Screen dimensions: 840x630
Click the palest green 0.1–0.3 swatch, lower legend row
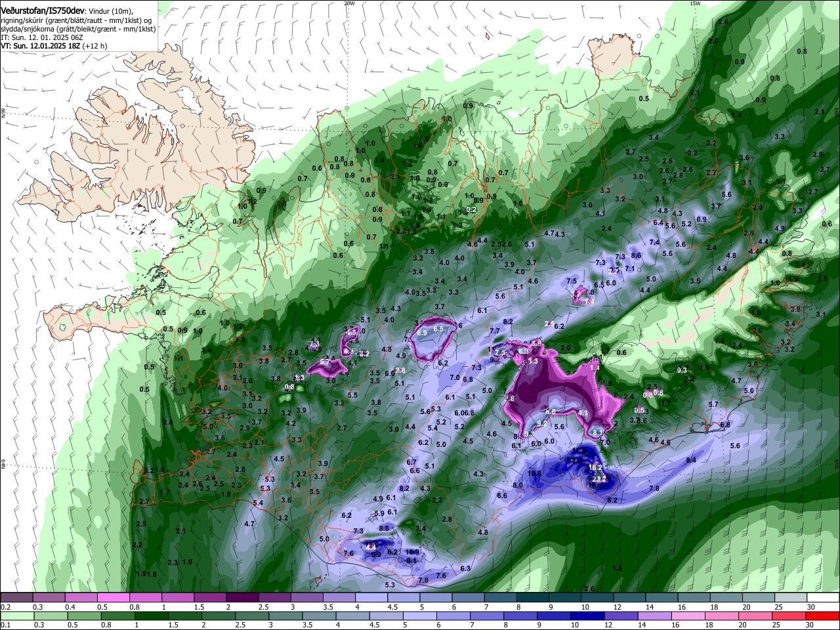click(16, 616)
